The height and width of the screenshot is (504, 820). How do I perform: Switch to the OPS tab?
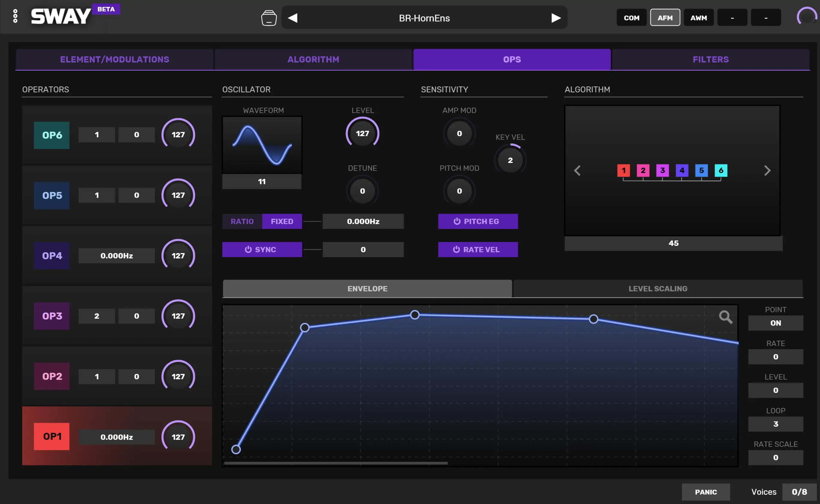point(512,59)
